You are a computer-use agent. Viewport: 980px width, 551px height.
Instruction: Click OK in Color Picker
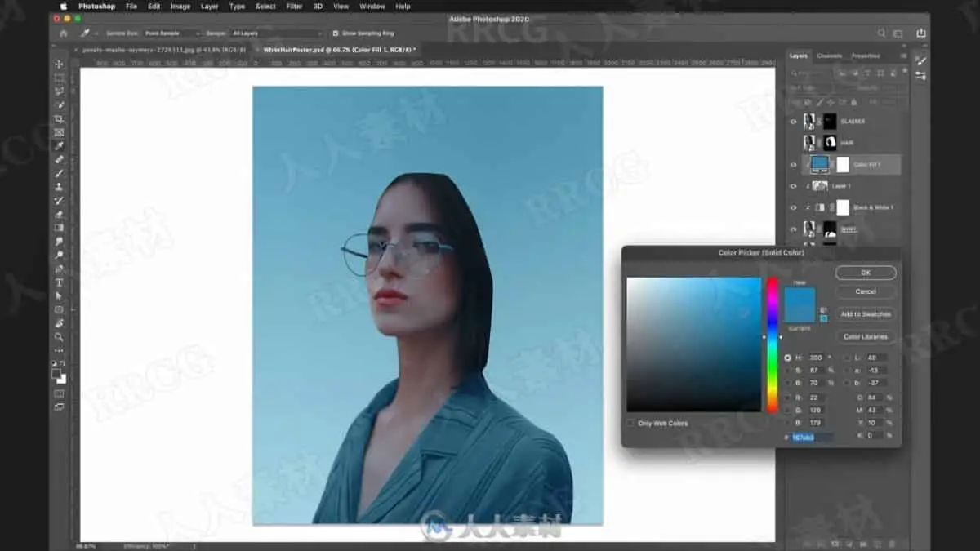pyautogui.click(x=866, y=273)
